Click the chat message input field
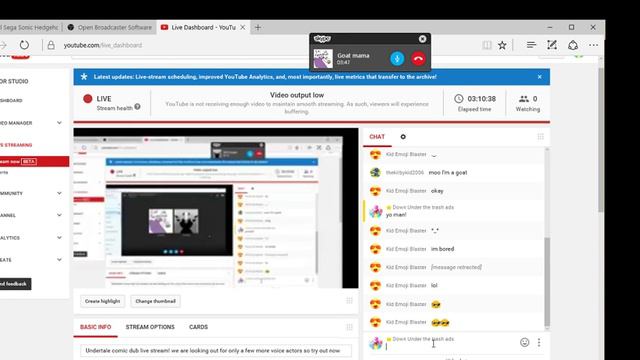 click(x=451, y=347)
